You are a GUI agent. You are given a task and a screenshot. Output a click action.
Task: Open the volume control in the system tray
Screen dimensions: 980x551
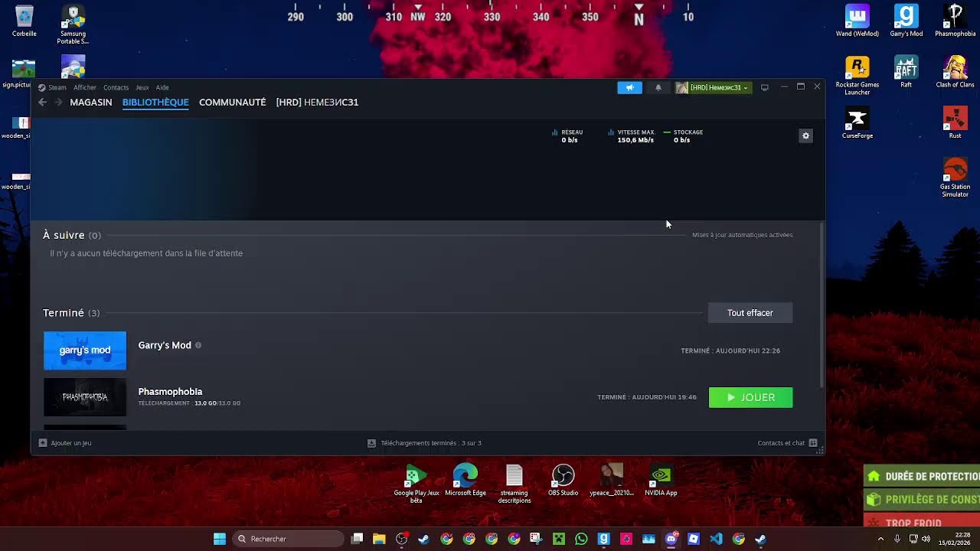click(x=926, y=539)
